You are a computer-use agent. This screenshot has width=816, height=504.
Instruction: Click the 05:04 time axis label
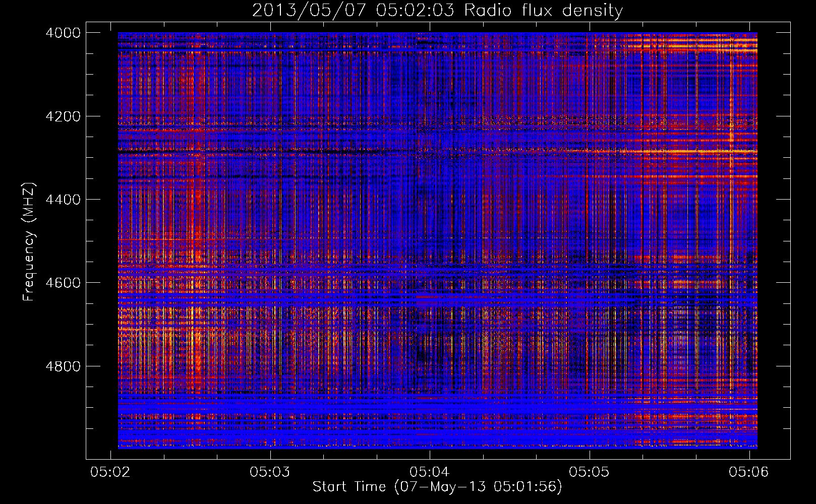click(430, 472)
